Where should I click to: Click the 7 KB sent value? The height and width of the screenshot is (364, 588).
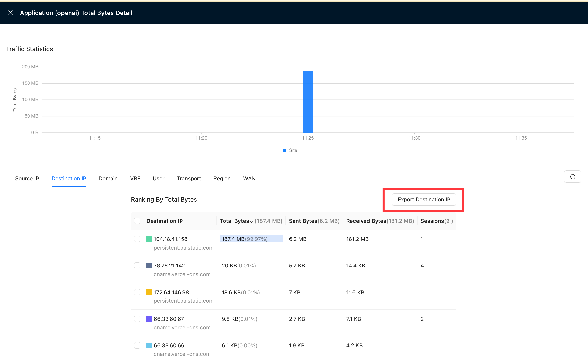point(295,292)
